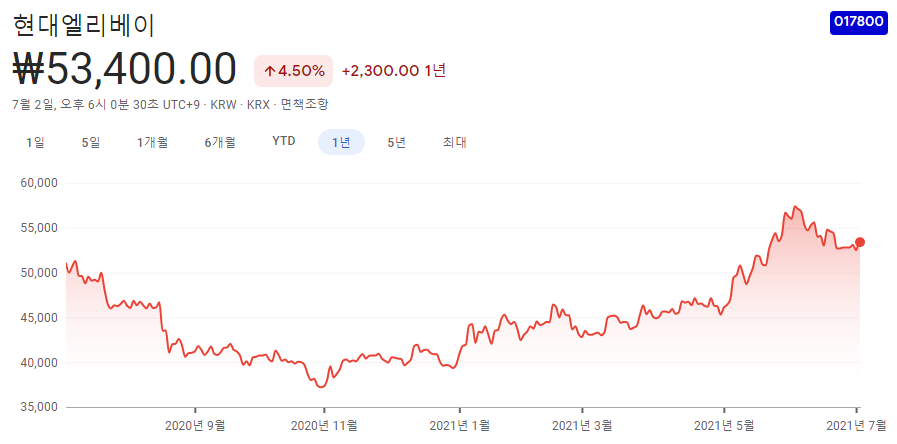Click the timestamp 7월 2일 text
Image resolution: width=897 pixels, height=444 pixels.
tap(32, 105)
